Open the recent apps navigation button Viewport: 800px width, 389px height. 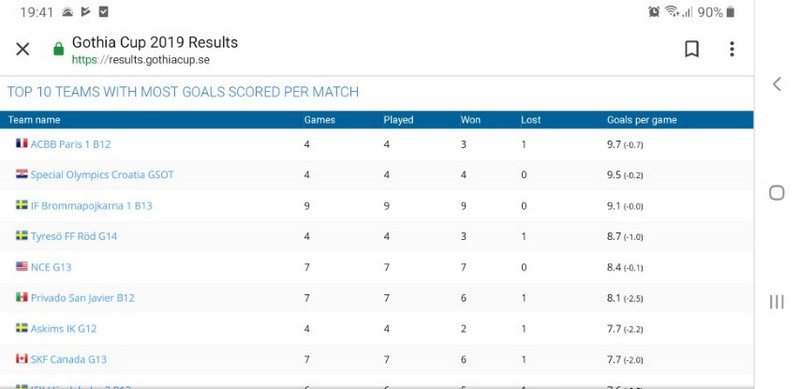point(777,302)
